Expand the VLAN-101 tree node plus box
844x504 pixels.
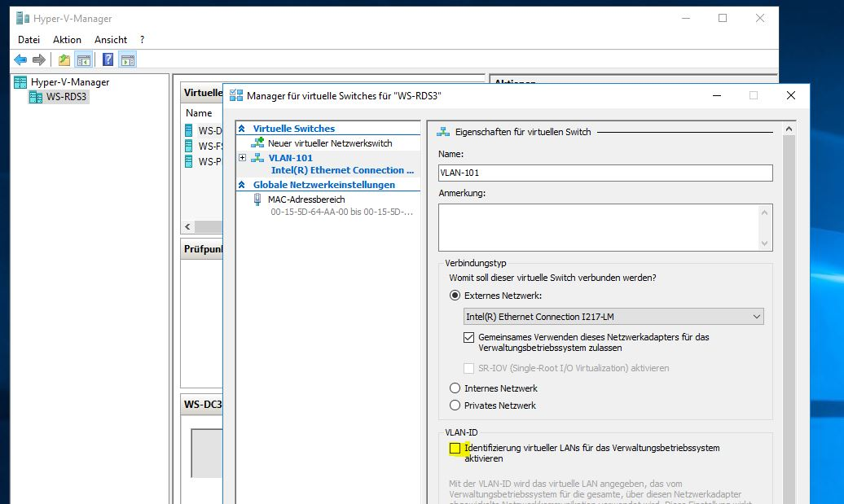click(242, 158)
